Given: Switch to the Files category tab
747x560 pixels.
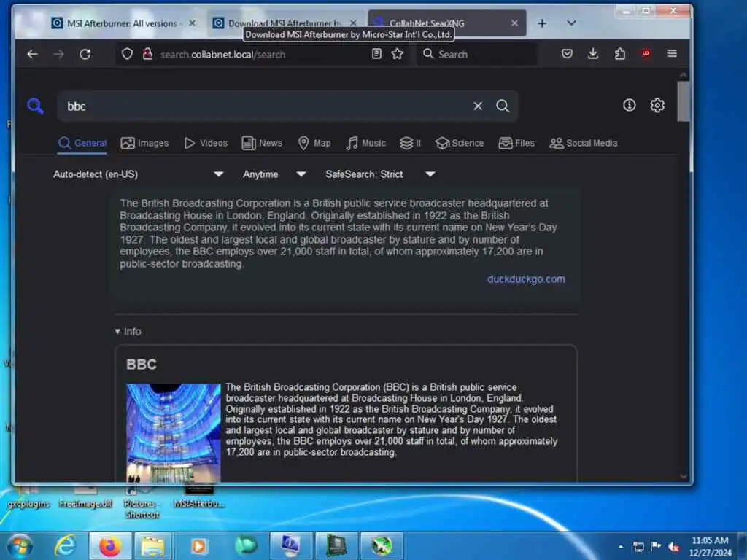Looking at the screenshot, I should coord(516,144).
